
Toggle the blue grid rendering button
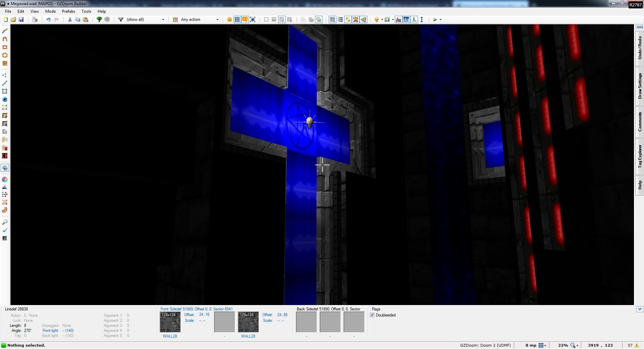[237, 19]
